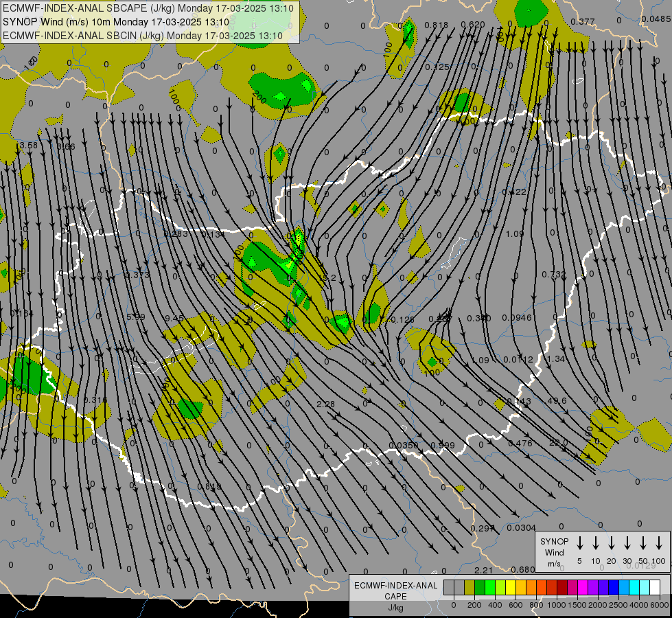This screenshot has height=618, width=672.
Task: Click the 600 tick label in CAPE legend
Action: pos(515,605)
